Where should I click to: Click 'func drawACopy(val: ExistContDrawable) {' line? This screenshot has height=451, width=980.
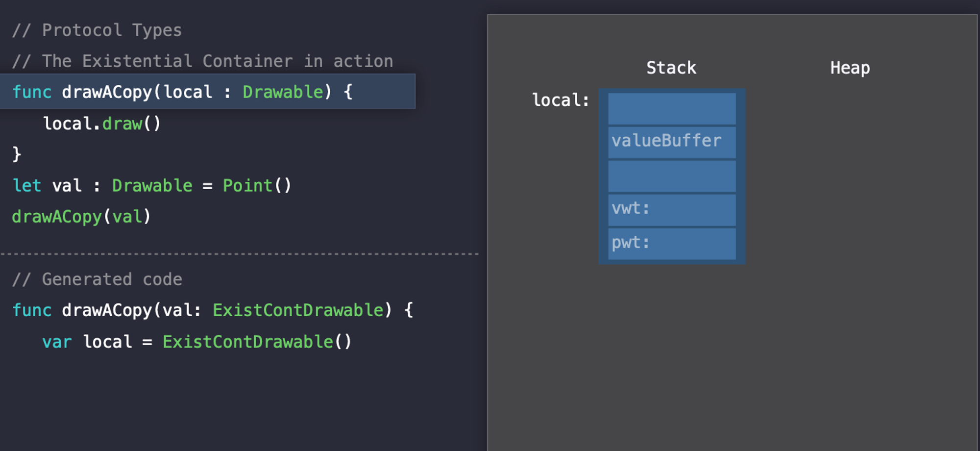click(x=213, y=310)
